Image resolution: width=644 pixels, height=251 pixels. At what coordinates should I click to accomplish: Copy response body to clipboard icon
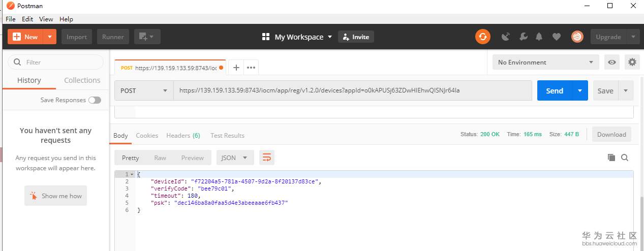tap(611, 158)
